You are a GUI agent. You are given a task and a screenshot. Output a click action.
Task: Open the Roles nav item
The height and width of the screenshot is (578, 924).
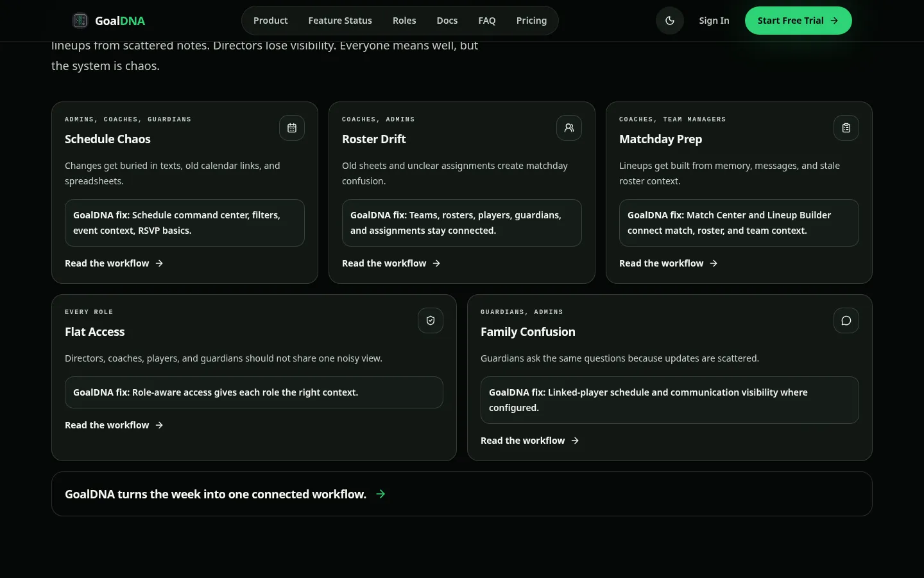pos(404,21)
